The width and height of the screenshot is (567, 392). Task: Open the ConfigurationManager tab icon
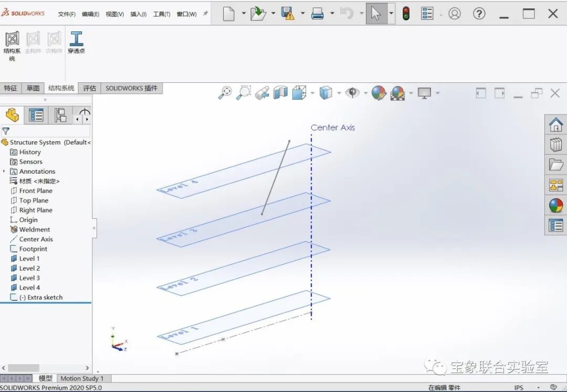60,115
